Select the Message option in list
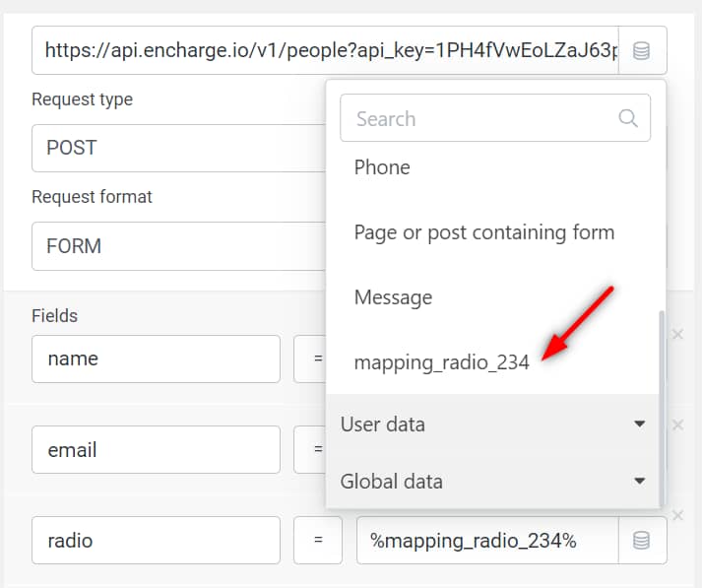The image size is (702, 588). click(393, 297)
